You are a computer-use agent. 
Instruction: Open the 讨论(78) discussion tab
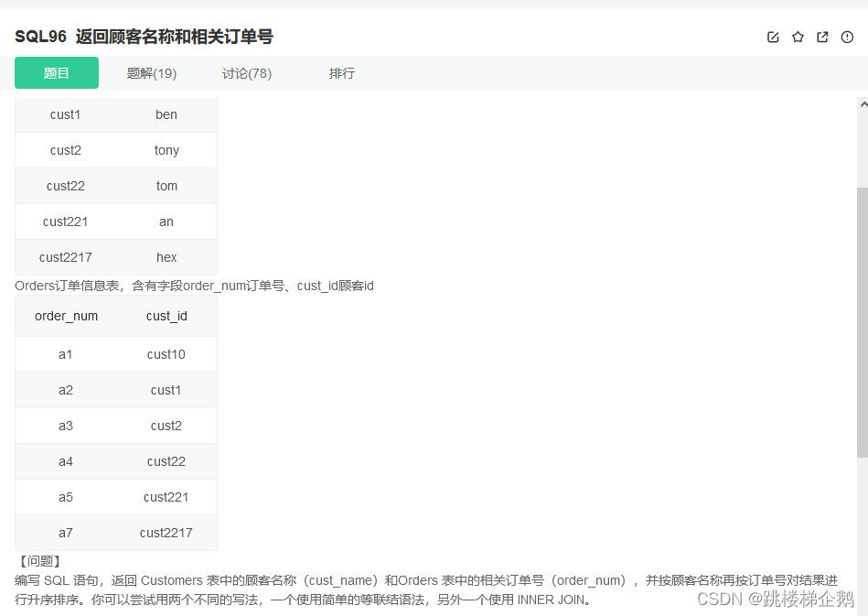[x=247, y=72]
